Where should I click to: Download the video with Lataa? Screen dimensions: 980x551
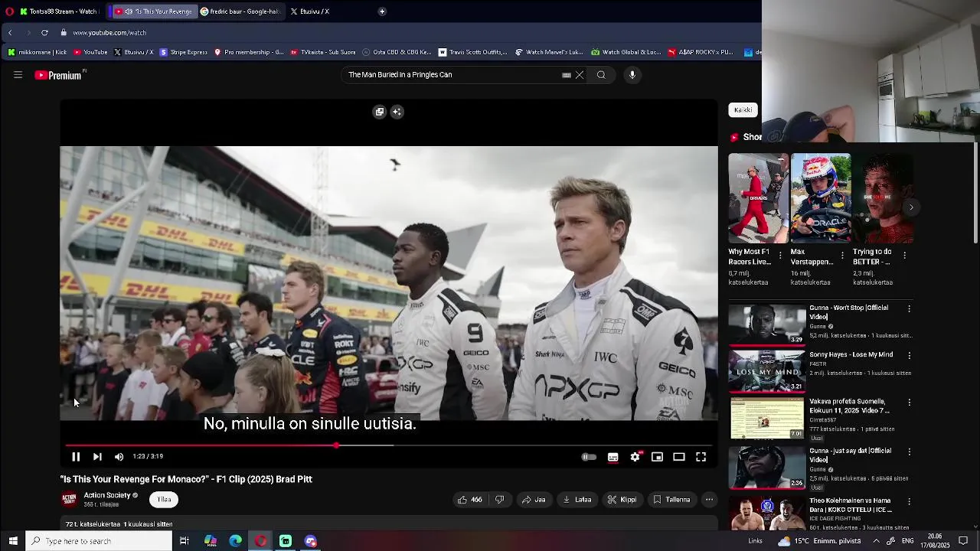pyautogui.click(x=577, y=500)
